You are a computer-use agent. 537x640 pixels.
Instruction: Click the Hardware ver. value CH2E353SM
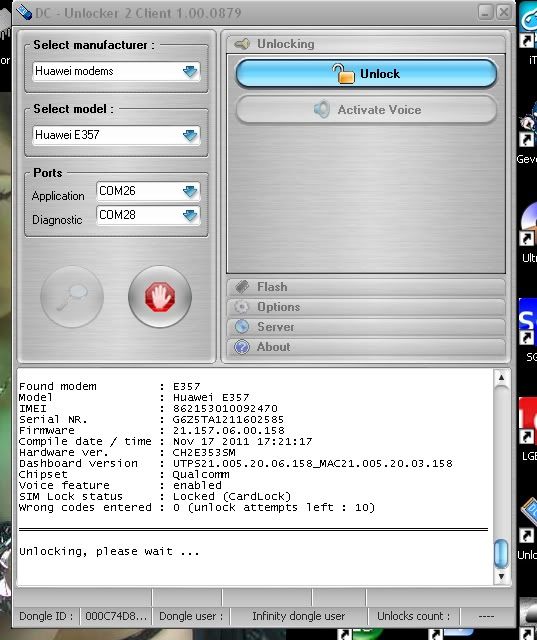tap(204, 452)
